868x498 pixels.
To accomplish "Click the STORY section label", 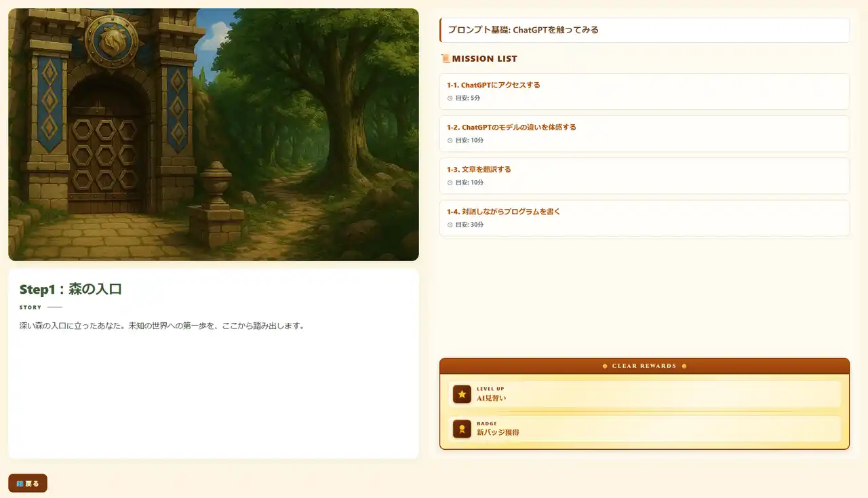I will 31,307.
